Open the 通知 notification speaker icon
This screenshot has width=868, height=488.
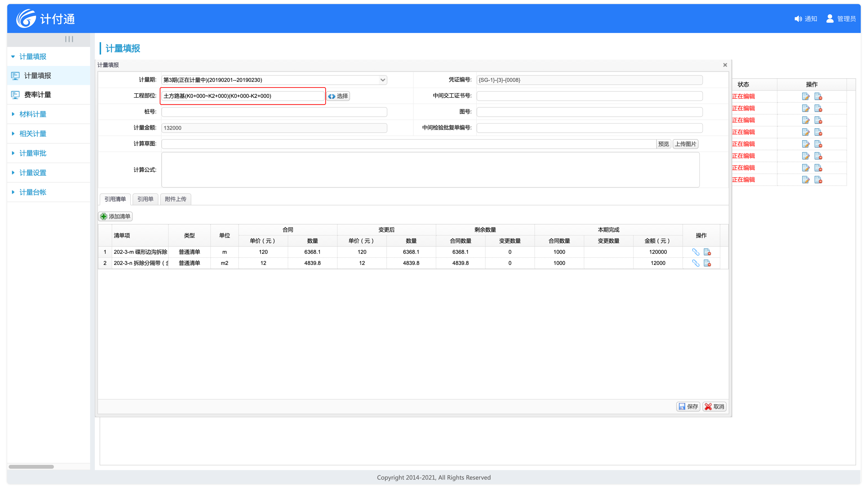tap(798, 19)
